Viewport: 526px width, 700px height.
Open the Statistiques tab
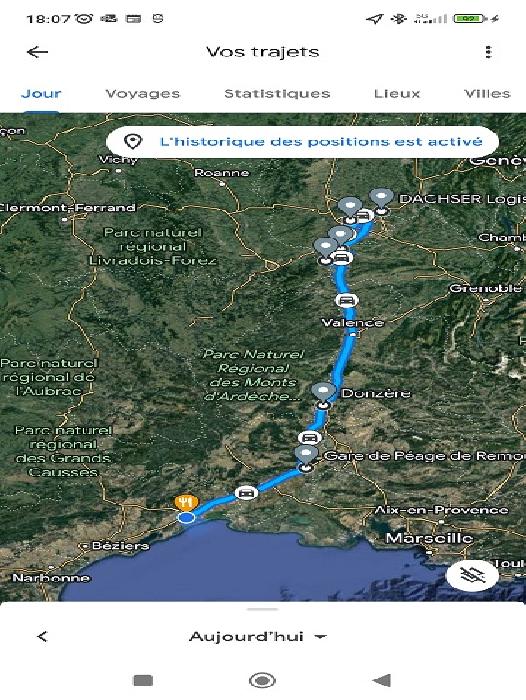[x=277, y=94]
